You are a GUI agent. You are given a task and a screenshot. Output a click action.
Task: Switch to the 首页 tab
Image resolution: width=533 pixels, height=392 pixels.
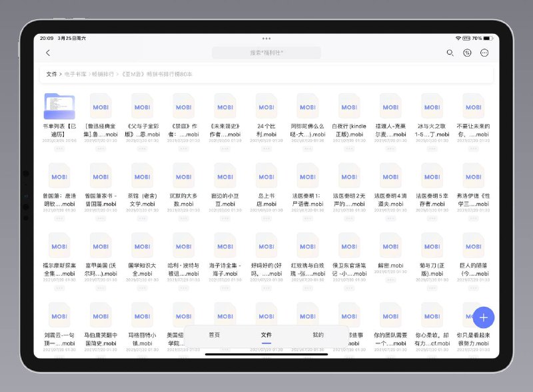pyautogui.click(x=214, y=335)
